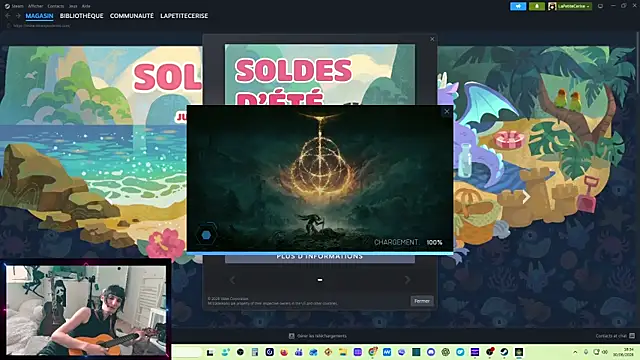The height and width of the screenshot is (360, 640).
Task: Click the user avatar picture
Action: pyautogui.click(x=552, y=6)
